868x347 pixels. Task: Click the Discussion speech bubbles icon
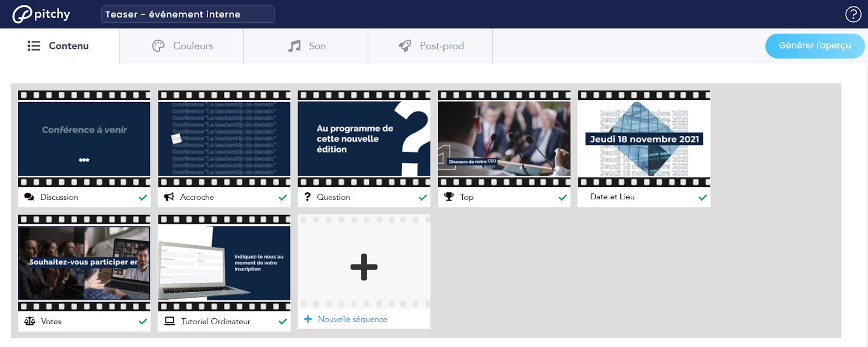point(29,197)
